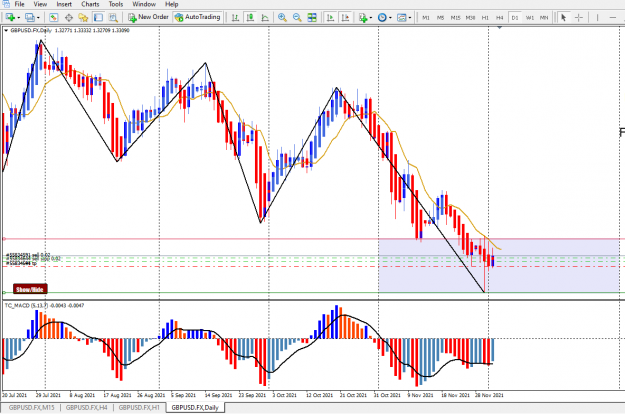Click the red Show/Hide button
This screenshot has height=414, width=625.
click(30, 289)
